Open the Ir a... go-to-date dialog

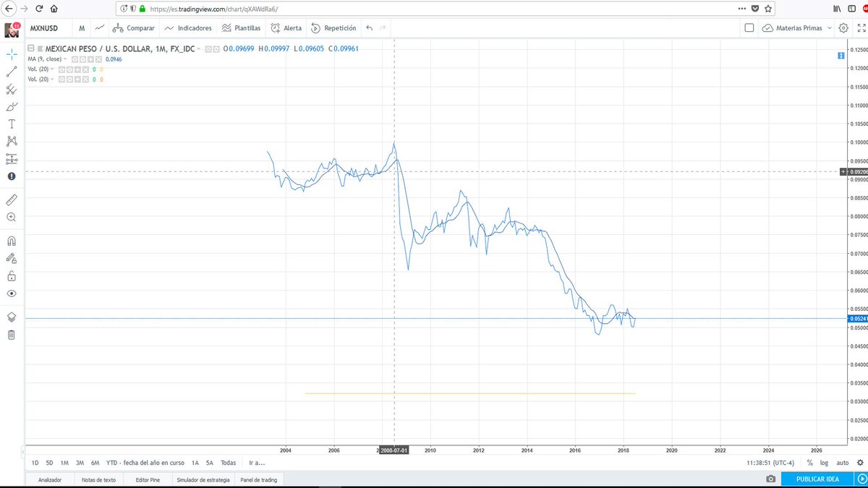click(x=257, y=463)
